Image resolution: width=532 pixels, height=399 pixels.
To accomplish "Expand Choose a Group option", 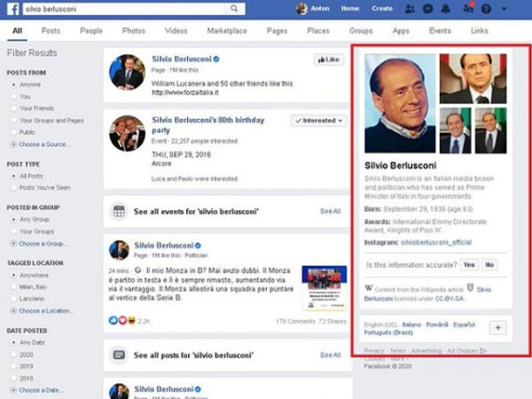I will pyautogui.click(x=43, y=244).
